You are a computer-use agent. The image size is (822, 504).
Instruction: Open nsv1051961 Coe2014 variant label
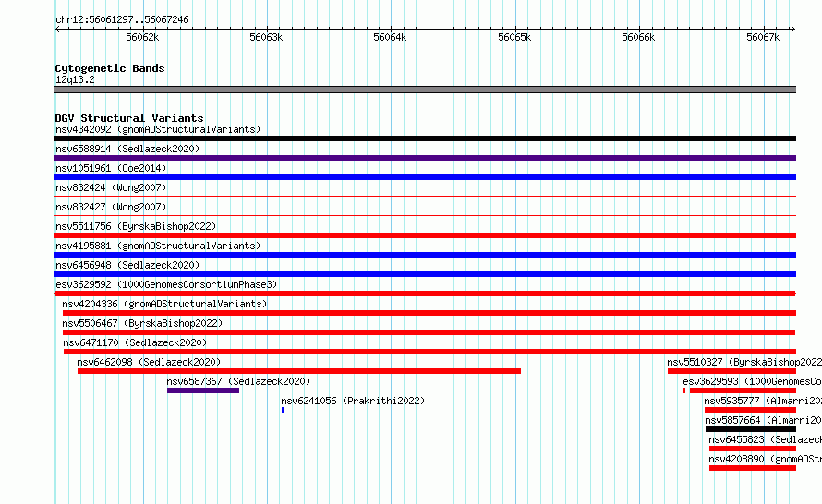click(x=111, y=168)
